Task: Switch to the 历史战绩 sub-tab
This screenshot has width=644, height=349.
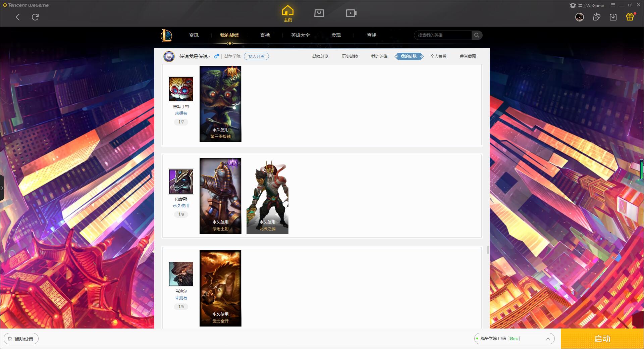Action: [x=350, y=56]
